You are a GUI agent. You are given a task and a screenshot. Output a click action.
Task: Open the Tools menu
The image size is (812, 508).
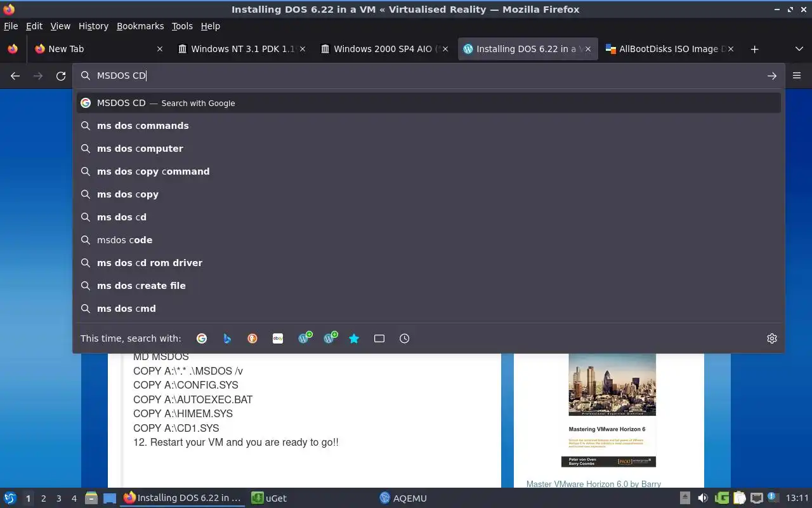(x=182, y=26)
